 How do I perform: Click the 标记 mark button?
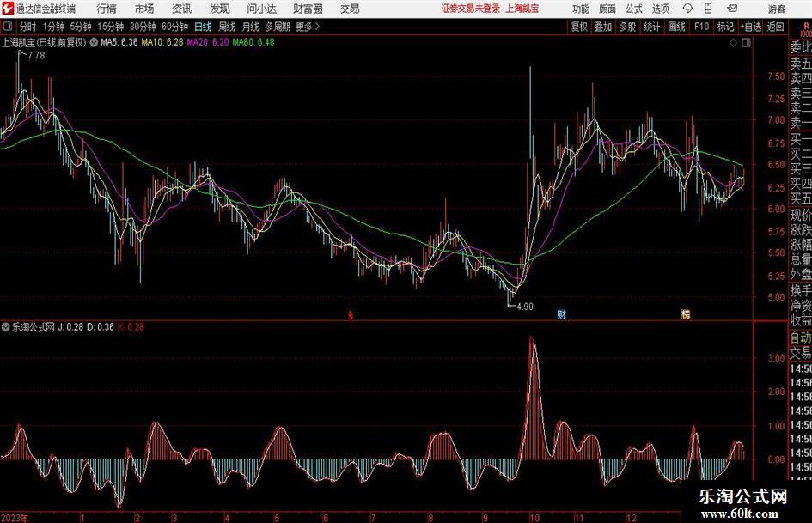click(x=725, y=27)
